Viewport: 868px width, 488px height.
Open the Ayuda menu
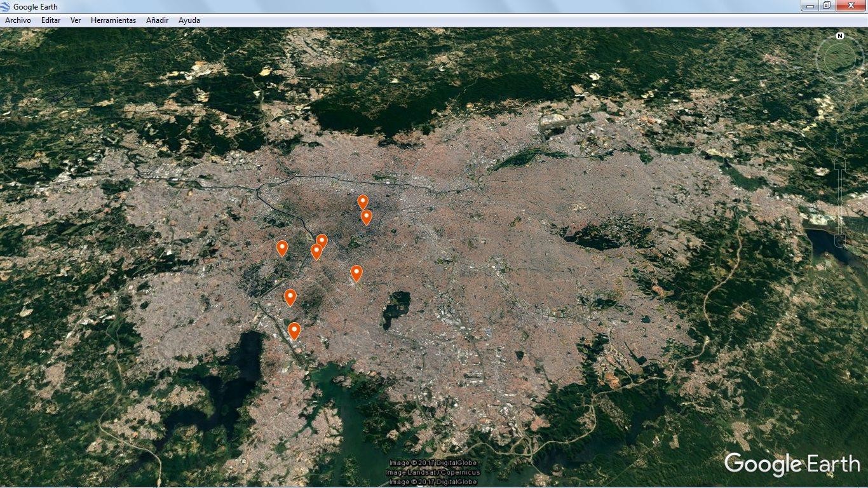point(189,20)
